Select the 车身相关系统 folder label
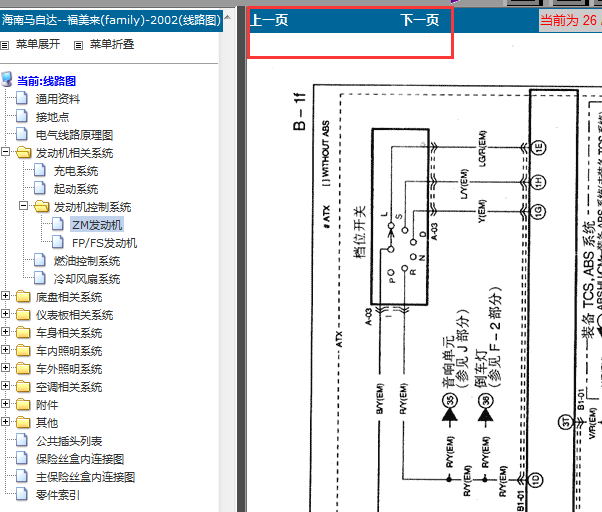 tap(69, 333)
